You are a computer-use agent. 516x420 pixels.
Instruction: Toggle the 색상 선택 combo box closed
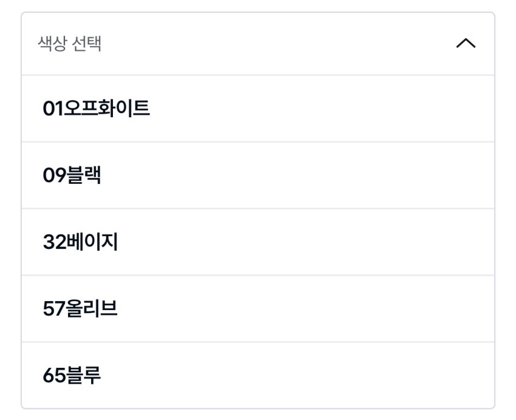coord(465,44)
